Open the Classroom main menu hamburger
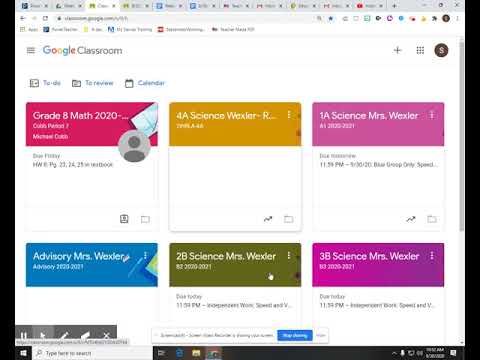480x360 pixels. tap(31, 50)
